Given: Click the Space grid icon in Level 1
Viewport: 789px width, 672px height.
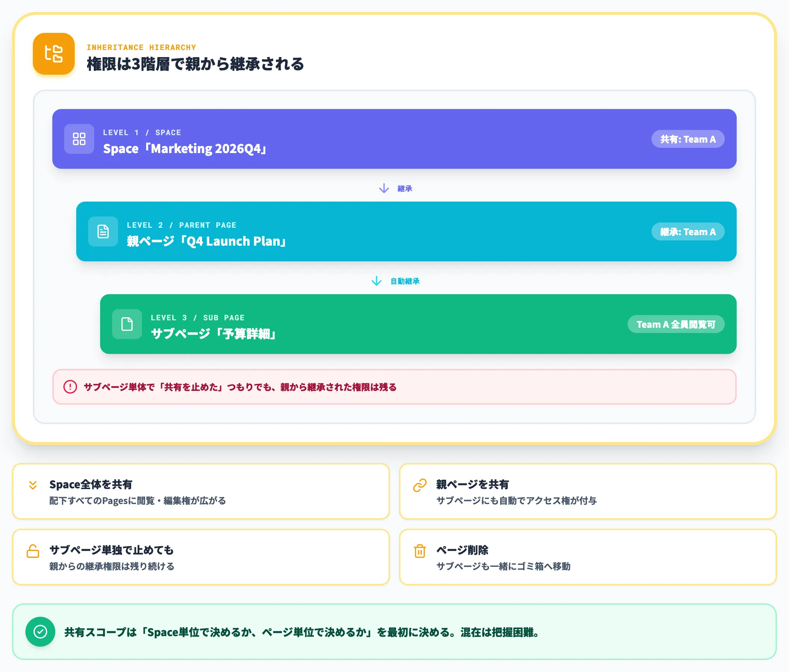Looking at the screenshot, I should coord(79,139).
